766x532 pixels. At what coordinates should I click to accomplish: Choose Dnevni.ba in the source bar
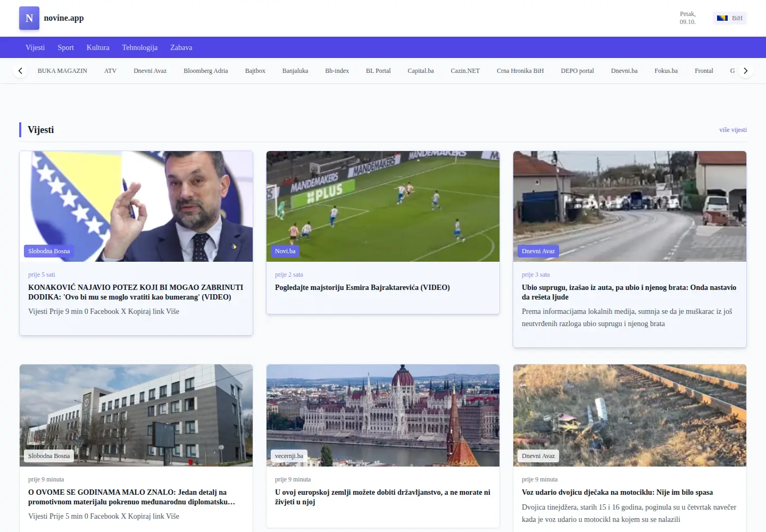click(625, 71)
